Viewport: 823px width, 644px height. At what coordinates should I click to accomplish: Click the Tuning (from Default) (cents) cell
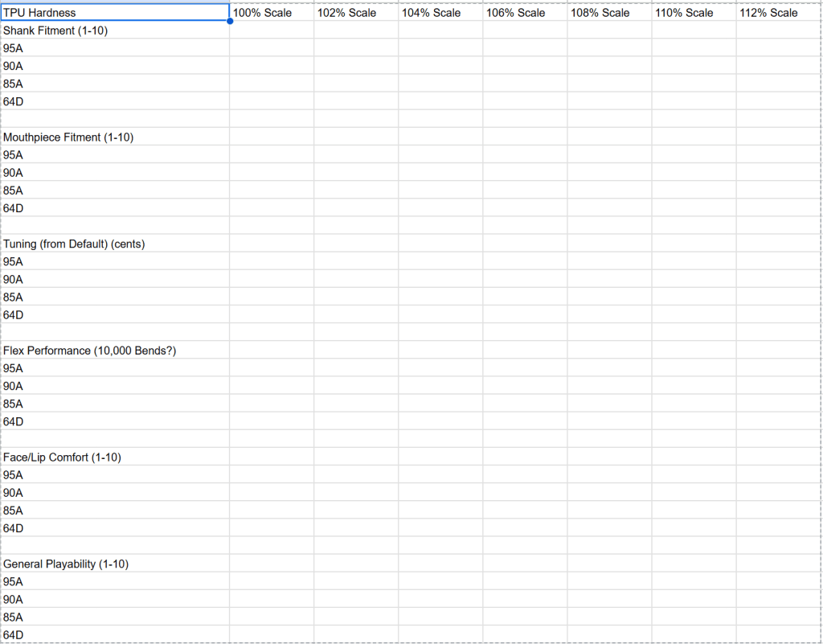(115, 244)
